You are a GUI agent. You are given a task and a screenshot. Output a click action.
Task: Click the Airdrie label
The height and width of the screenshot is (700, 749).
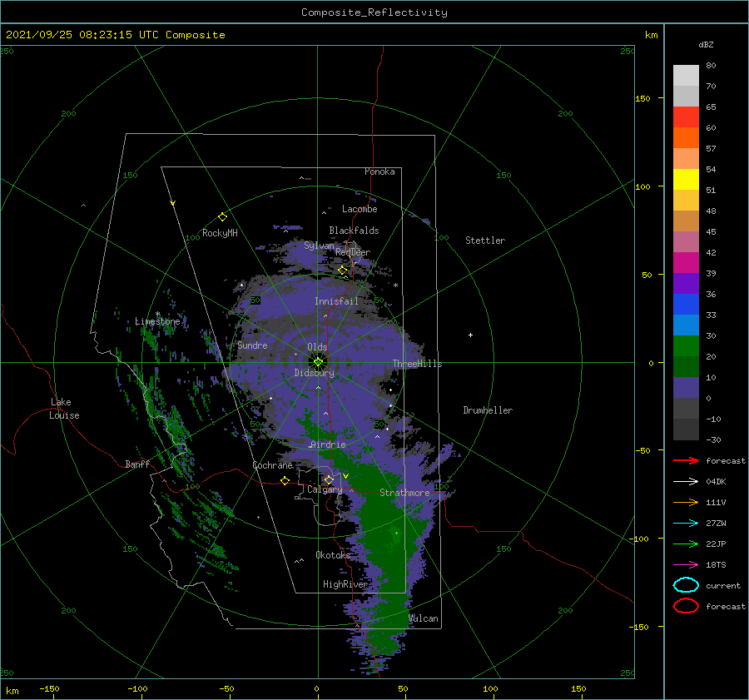pyautogui.click(x=328, y=444)
